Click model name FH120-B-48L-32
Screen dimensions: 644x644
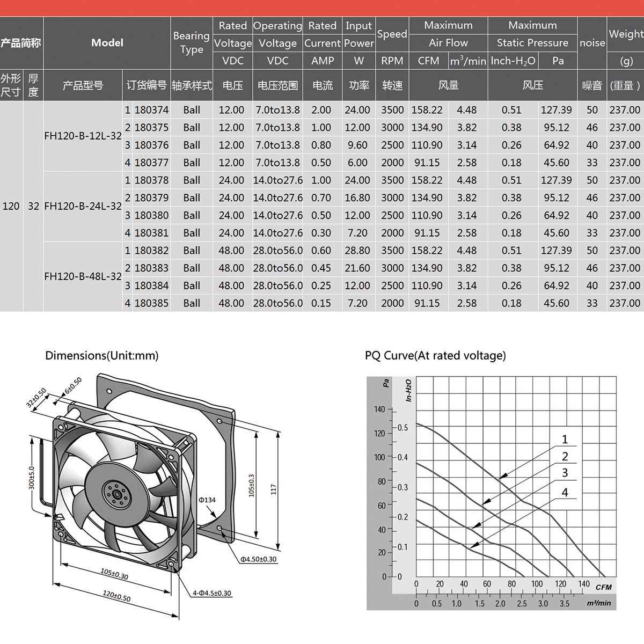point(83,276)
